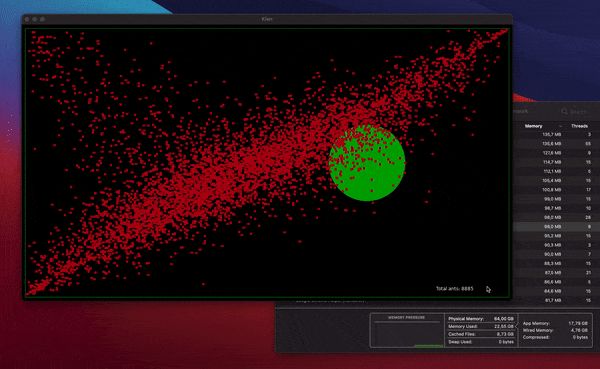Screen dimensions: 600x369
Task: Click the Compressed 0 bytes value
Action: [x=580, y=337]
